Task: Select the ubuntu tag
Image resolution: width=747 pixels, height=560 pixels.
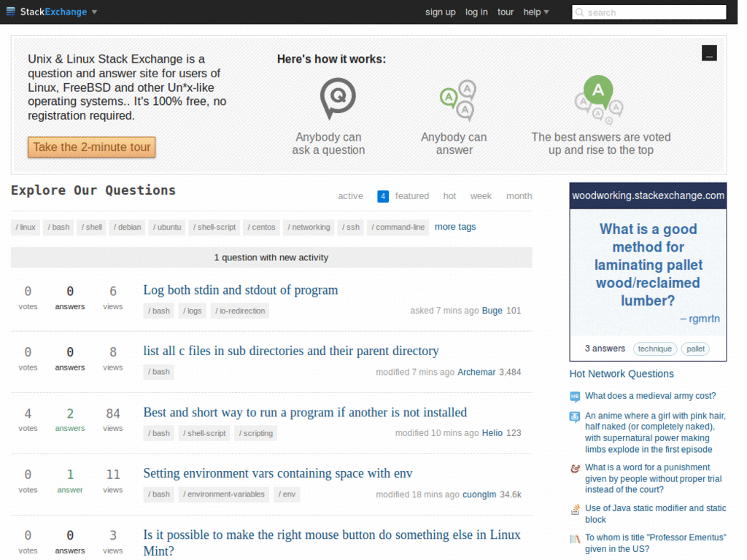Action: pos(167,227)
